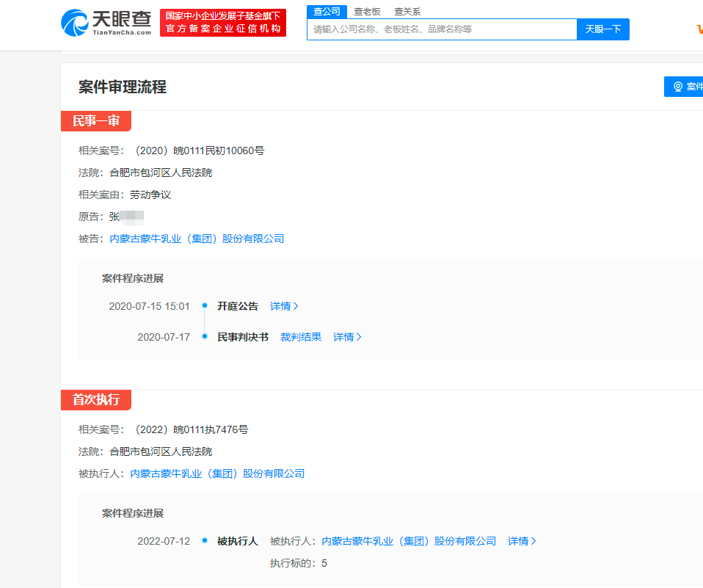Click the timeline dot for 2022-07-12
The height and width of the screenshot is (588, 703).
pos(205,541)
